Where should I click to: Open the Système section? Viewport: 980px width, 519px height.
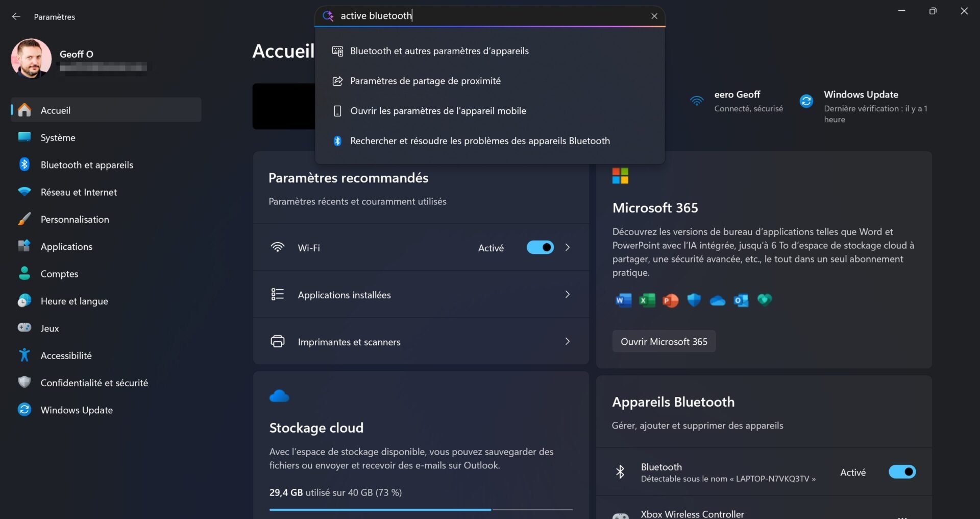[x=106, y=137]
